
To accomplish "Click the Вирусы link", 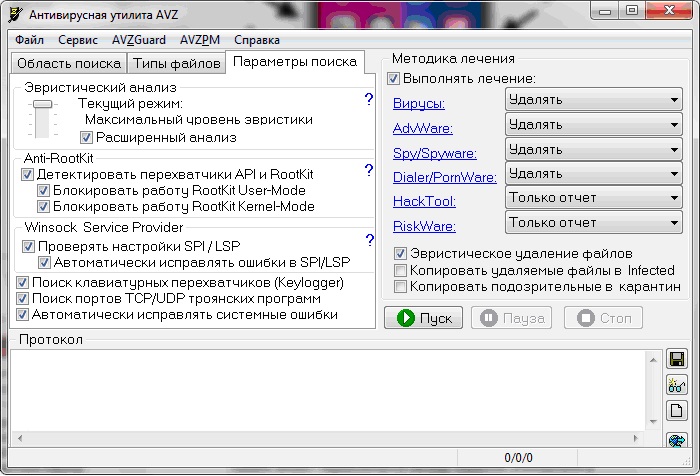I will coord(419,104).
